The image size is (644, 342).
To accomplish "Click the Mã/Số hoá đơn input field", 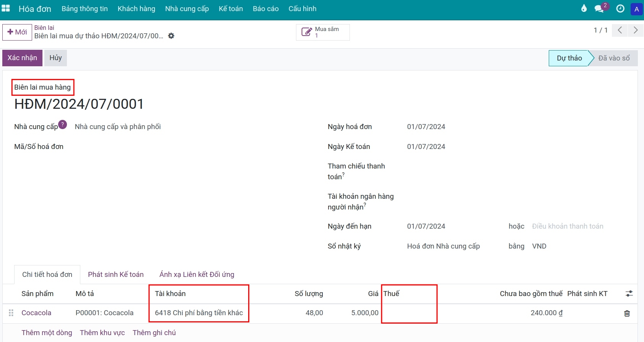I will tap(191, 147).
